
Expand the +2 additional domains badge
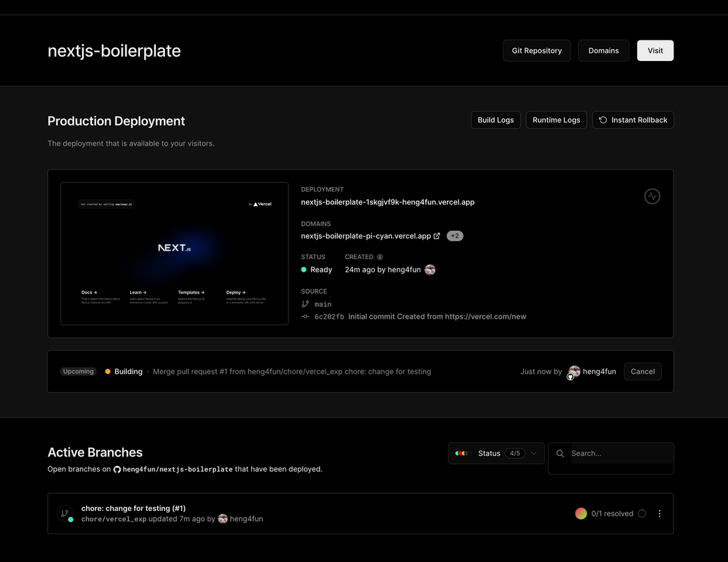[x=455, y=236]
